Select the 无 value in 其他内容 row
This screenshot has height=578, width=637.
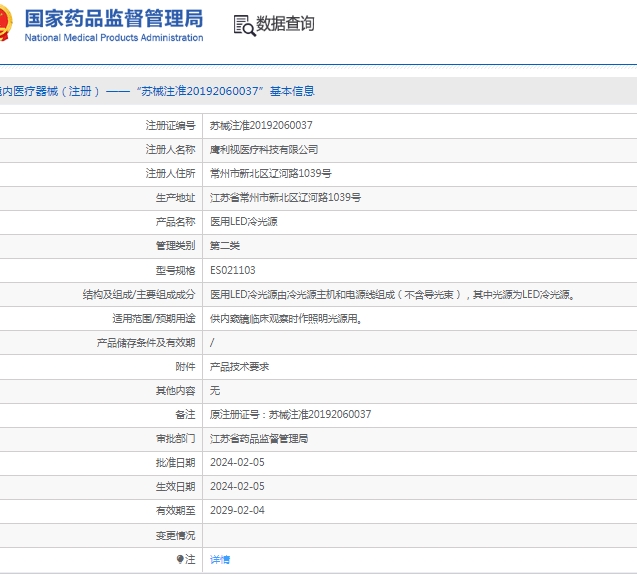coord(215,391)
